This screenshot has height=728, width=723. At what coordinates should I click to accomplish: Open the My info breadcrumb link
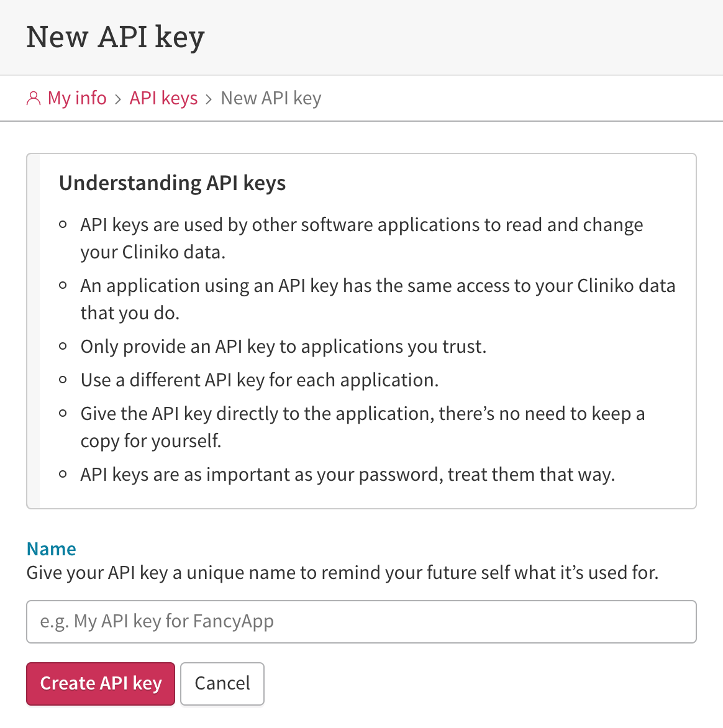point(77,98)
